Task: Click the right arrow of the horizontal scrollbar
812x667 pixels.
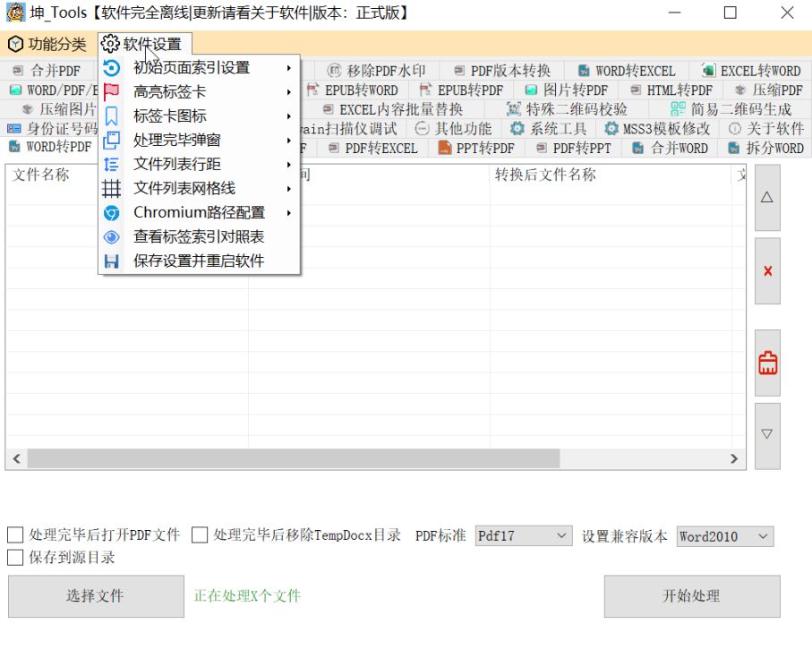Action: (x=734, y=458)
